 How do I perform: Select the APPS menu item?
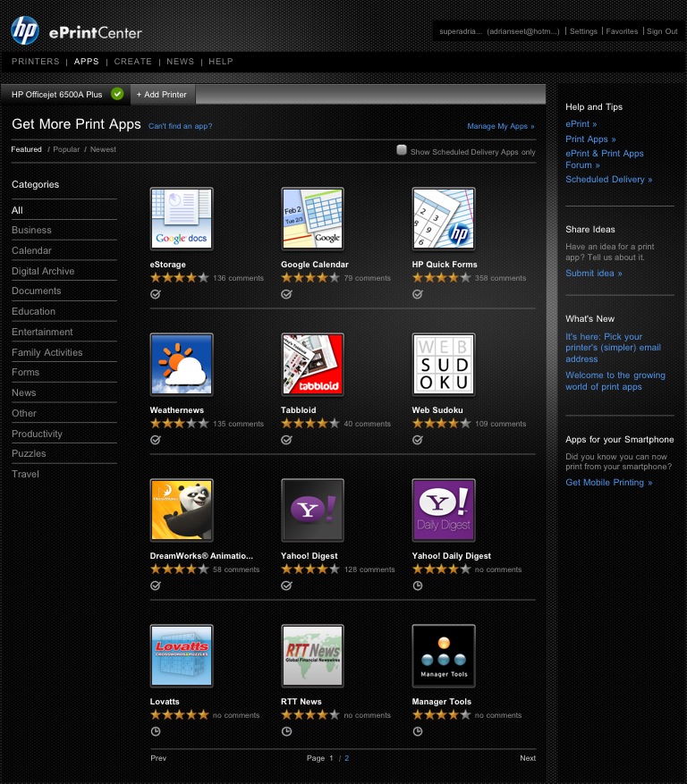point(87,62)
